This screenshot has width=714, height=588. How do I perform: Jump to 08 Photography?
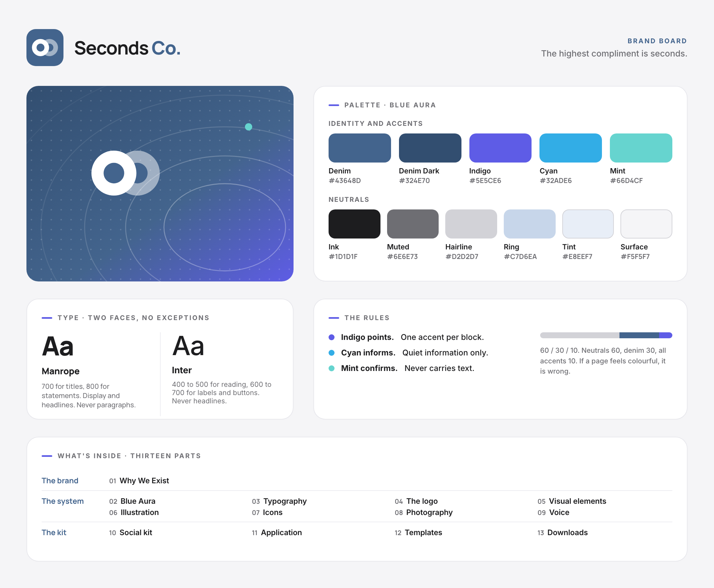pos(423,512)
